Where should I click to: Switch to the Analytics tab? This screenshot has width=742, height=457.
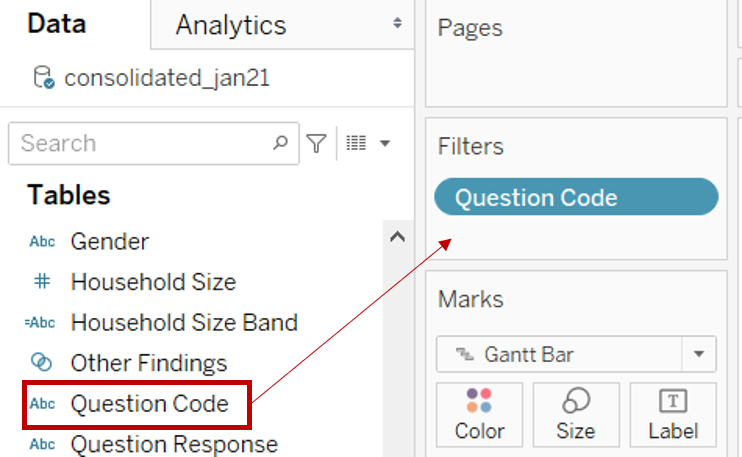click(231, 25)
